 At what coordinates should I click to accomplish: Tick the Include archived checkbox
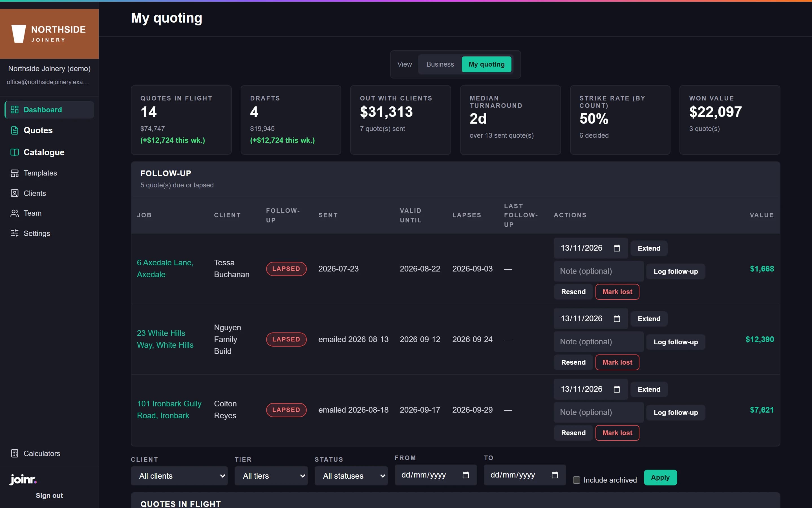[577, 480]
